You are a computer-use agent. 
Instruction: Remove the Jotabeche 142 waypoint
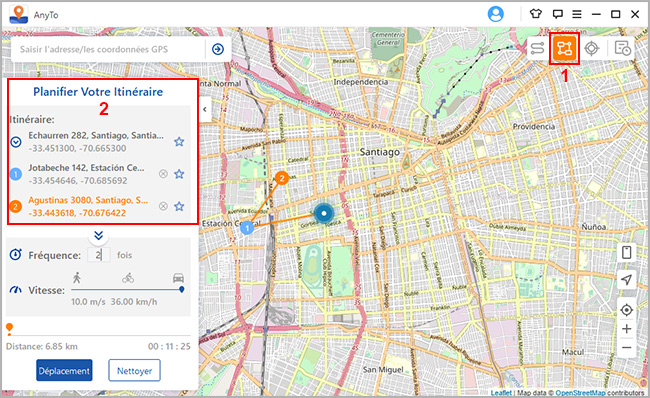(x=163, y=174)
